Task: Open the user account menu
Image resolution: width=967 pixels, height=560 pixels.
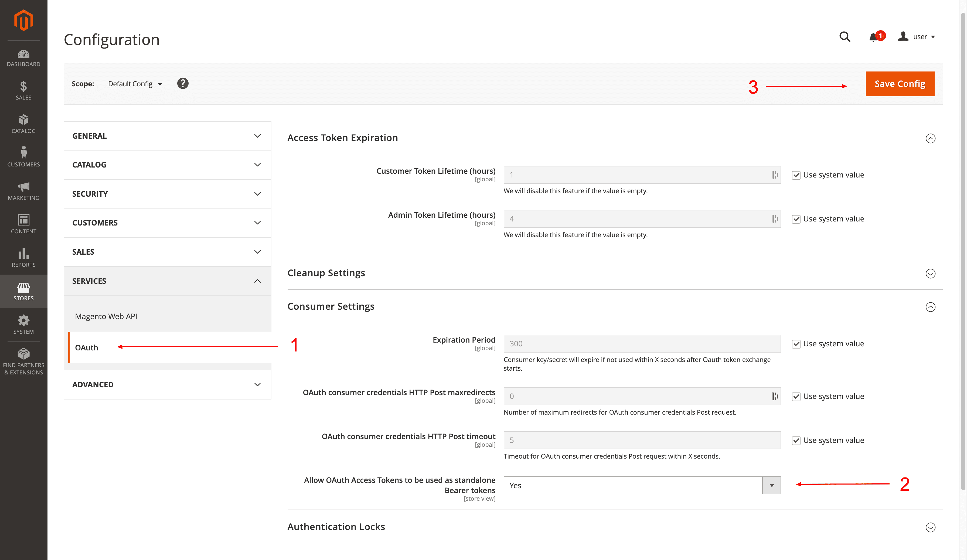Action: (917, 36)
